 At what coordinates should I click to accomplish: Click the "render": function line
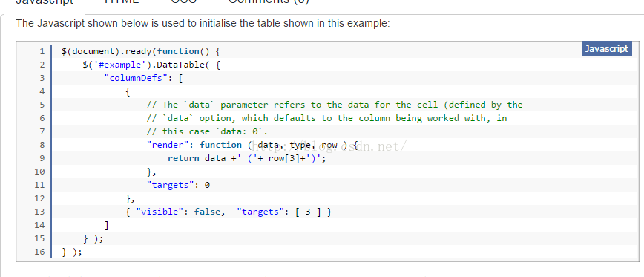(x=252, y=145)
